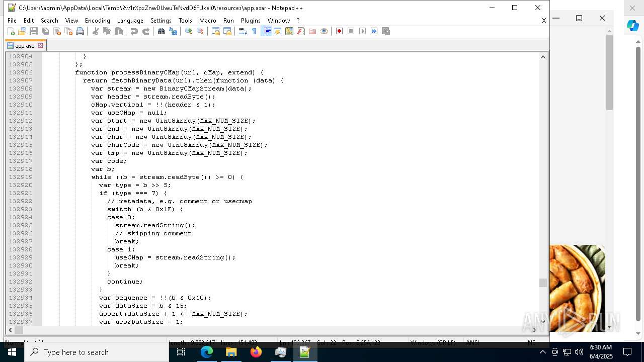Screen dimensions: 644x362
Task: Open the User Defined Language dialog icon
Action: (x=278, y=31)
